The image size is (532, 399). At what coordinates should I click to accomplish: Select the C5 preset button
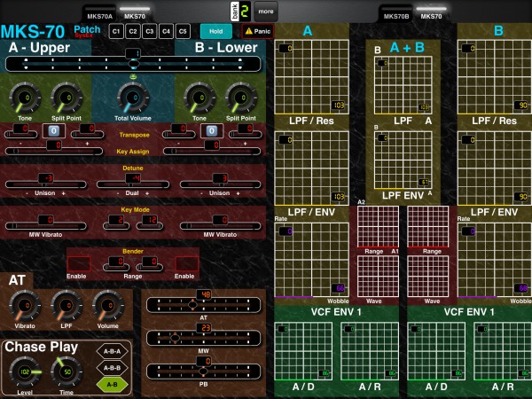coord(183,32)
